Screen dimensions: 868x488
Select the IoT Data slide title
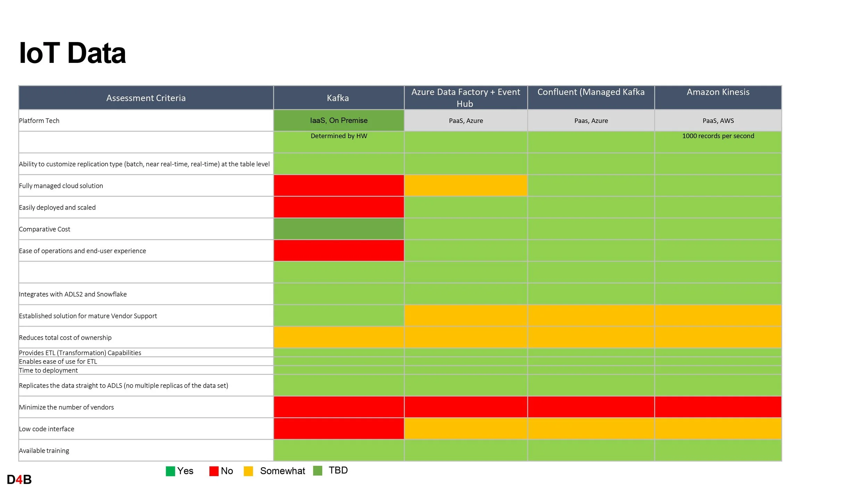[72, 53]
